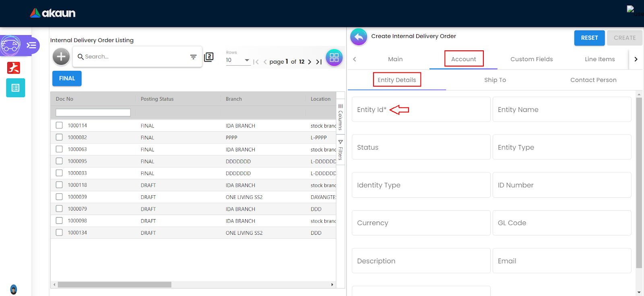The width and height of the screenshot is (644, 296).
Task: Go to last page of listing
Action: click(x=319, y=62)
